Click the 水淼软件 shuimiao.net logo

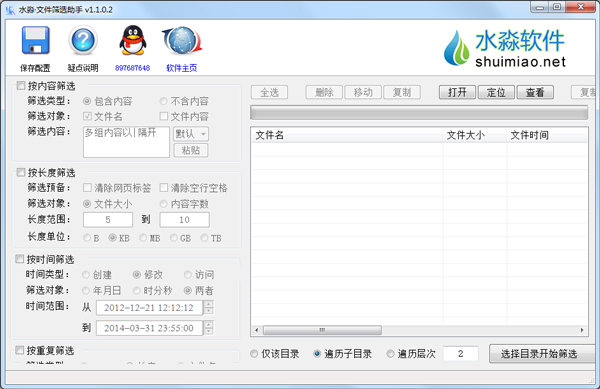click(x=505, y=48)
